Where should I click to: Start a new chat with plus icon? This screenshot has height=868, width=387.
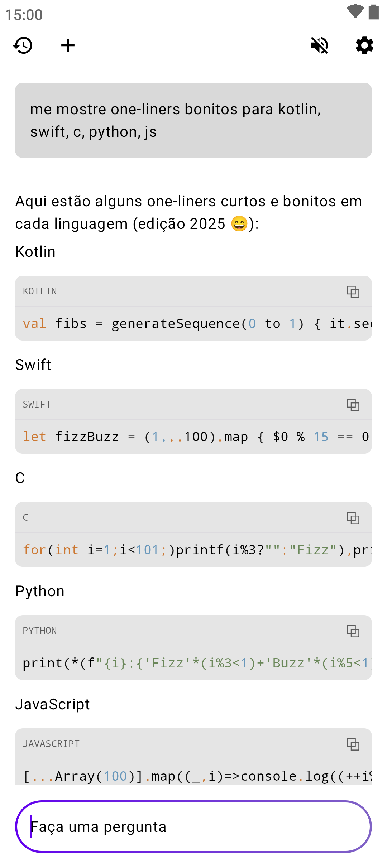(x=68, y=45)
